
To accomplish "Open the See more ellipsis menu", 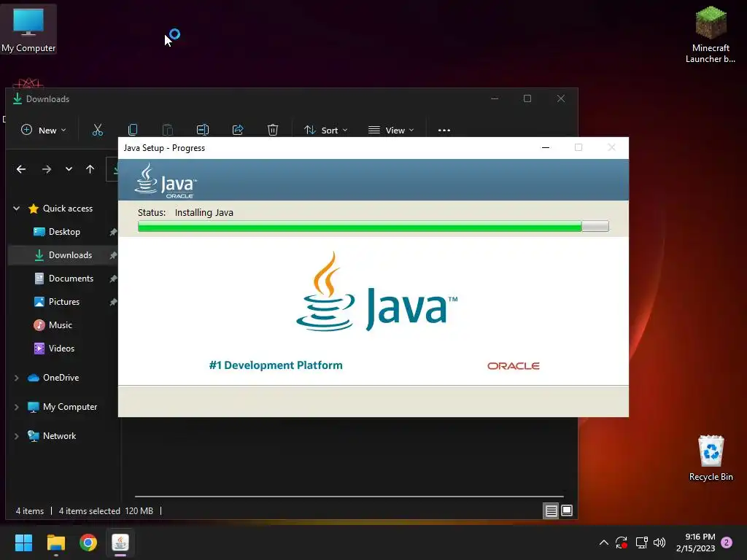I will coord(444,130).
